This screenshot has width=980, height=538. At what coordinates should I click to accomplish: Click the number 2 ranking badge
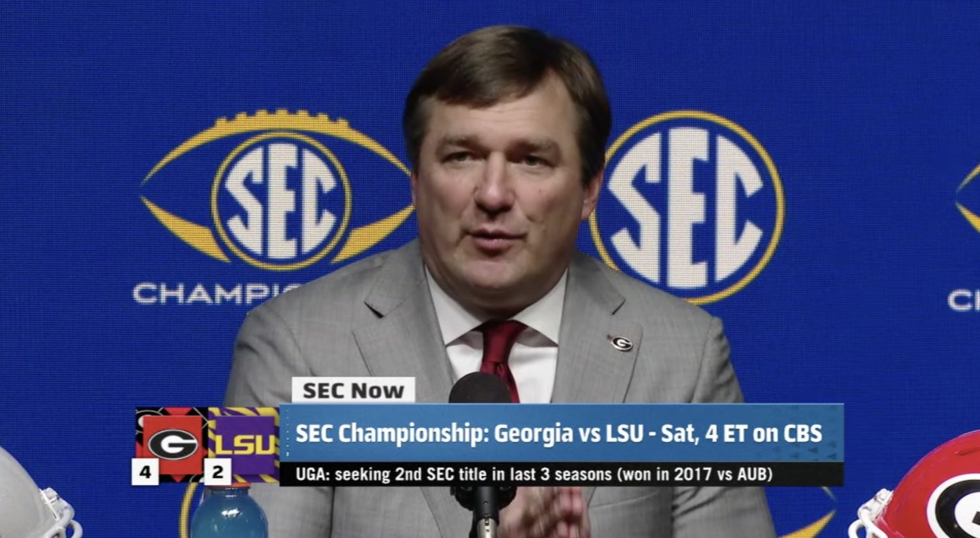(218, 471)
